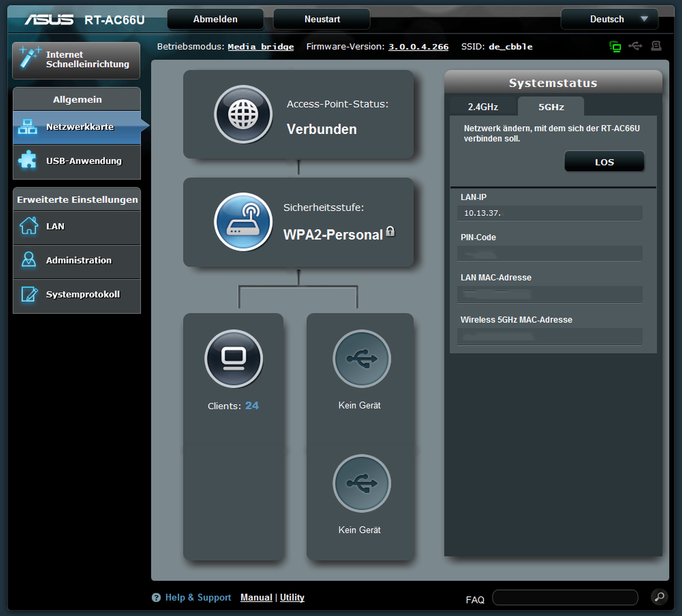This screenshot has height=616, width=682.
Task: Click the FAQ search magnifier icon
Action: tap(659, 597)
